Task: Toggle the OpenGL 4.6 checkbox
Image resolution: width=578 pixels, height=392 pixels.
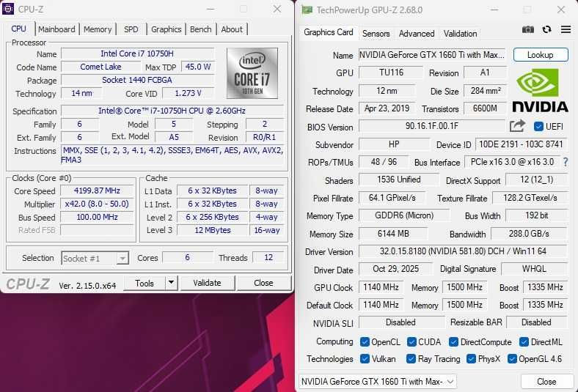Action: coord(512,359)
